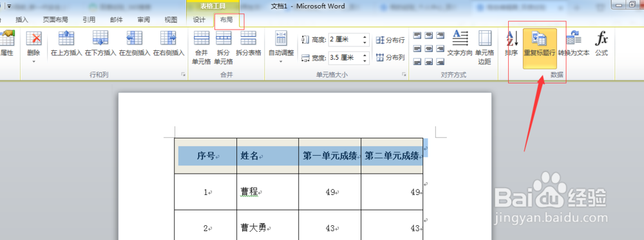
Task: Click serial number cell 1
Action: tap(205, 192)
